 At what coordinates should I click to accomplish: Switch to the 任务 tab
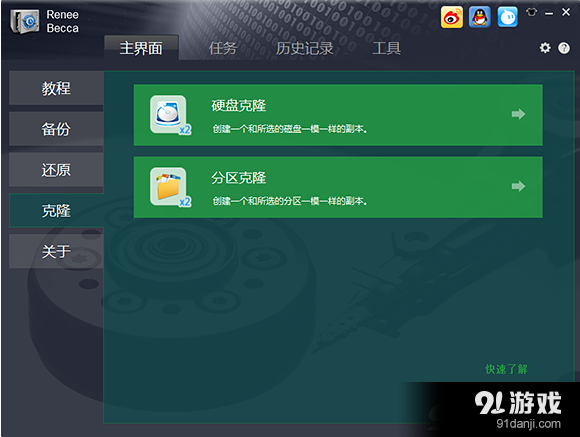coord(223,48)
